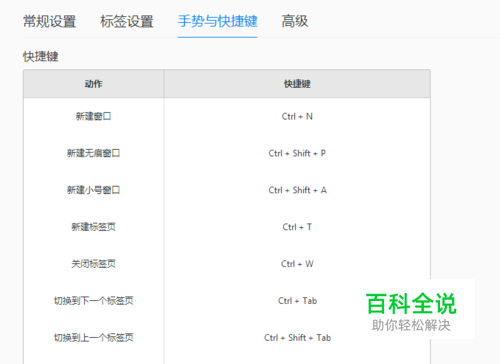The width and height of the screenshot is (500, 364).
Task: Select the 新建标签页 action cell
Action: (x=94, y=227)
